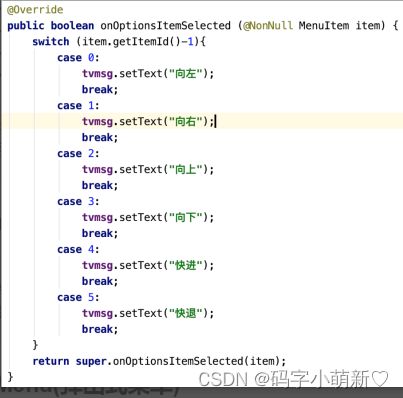The height and width of the screenshot is (398, 403).
Task: Click the break statement under case 0
Action: tap(100, 90)
